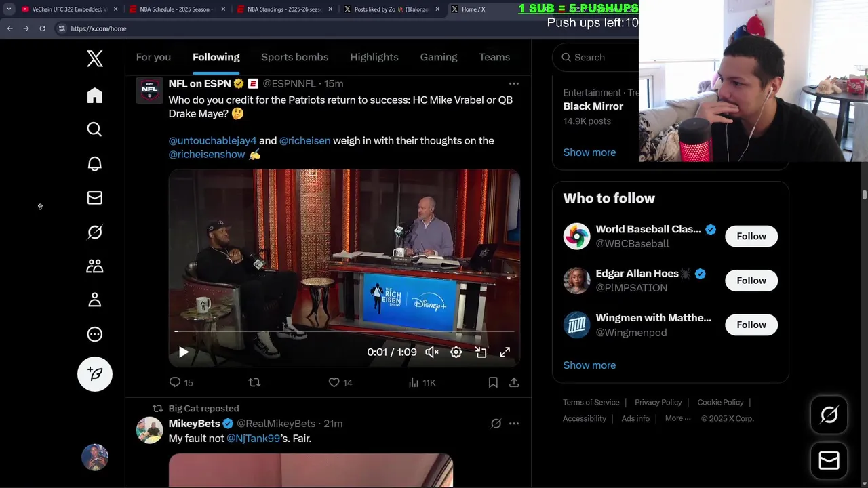Repost the NFL on ESPN post
The width and height of the screenshot is (868, 488).
pyautogui.click(x=254, y=382)
